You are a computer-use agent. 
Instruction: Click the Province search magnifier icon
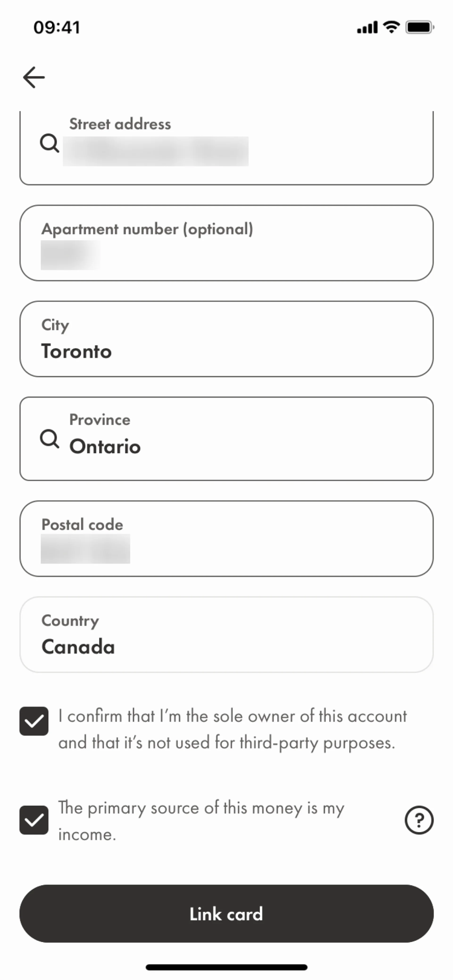[x=50, y=439]
